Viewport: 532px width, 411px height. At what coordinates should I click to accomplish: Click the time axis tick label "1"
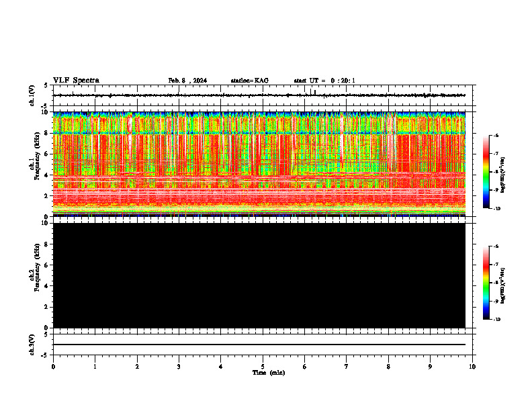pos(95,367)
